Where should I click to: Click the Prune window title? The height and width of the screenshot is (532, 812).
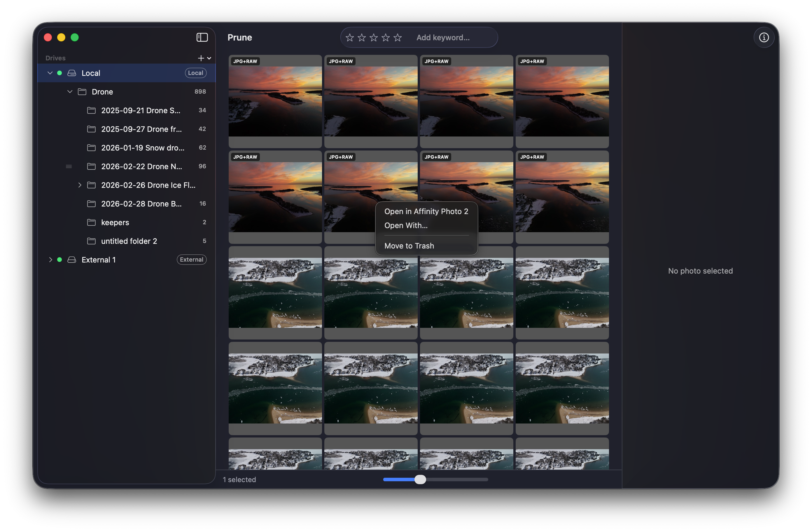click(x=239, y=37)
